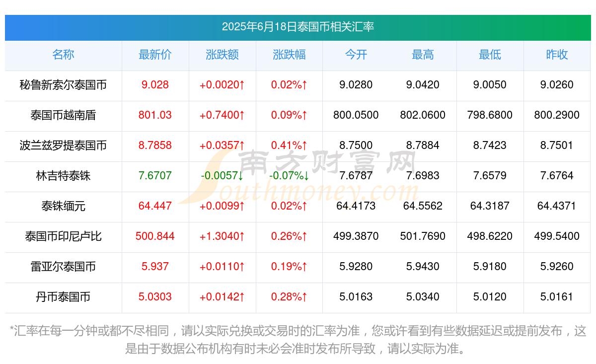Click latest price 8.7858
The width and height of the screenshot is (596, 364).
pyautogui.click(x=155, y=146)
